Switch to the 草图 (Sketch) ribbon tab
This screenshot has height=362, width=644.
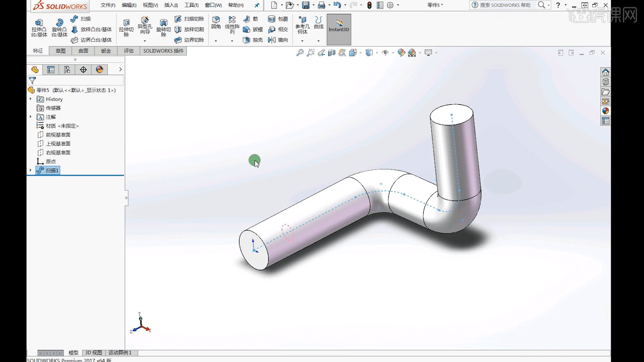click(60, 51)
